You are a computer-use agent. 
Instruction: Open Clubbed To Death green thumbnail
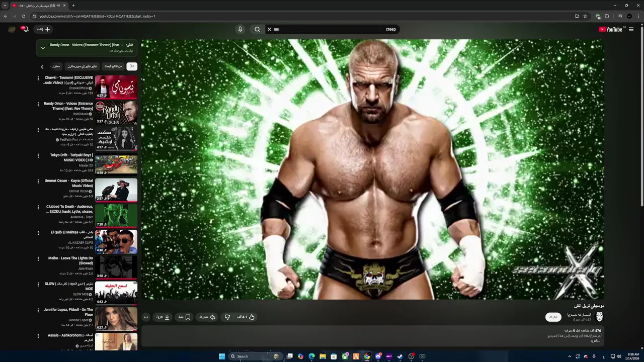tap(116, 216)
